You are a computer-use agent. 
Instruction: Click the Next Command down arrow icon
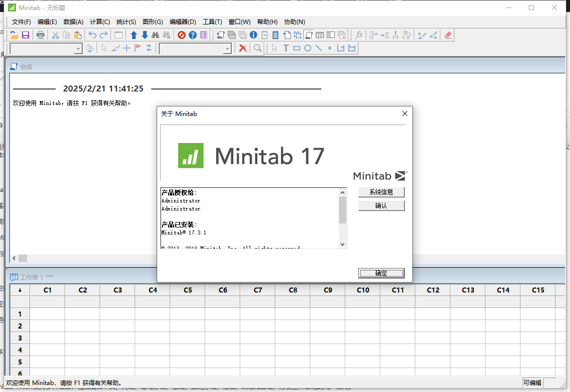145,35
